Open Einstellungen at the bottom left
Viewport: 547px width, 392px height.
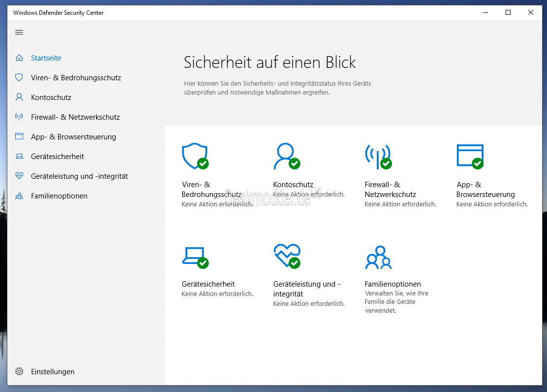[53, 372]
